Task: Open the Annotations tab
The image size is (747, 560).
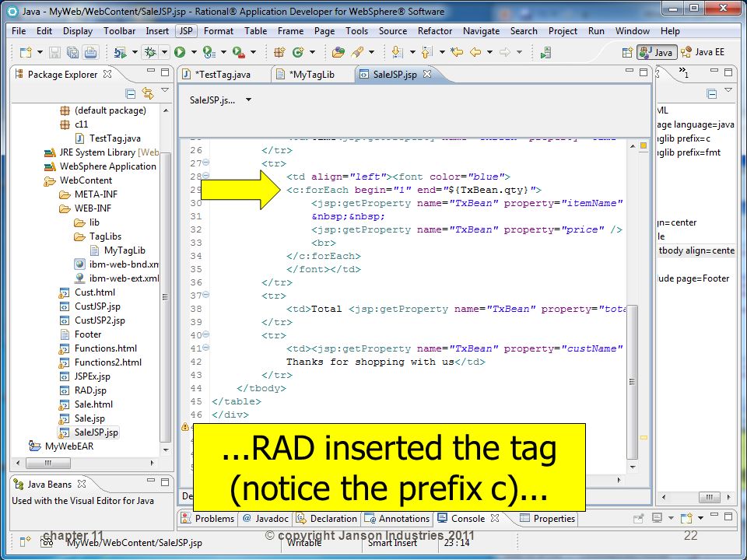Action: click(x=398, y=519)
